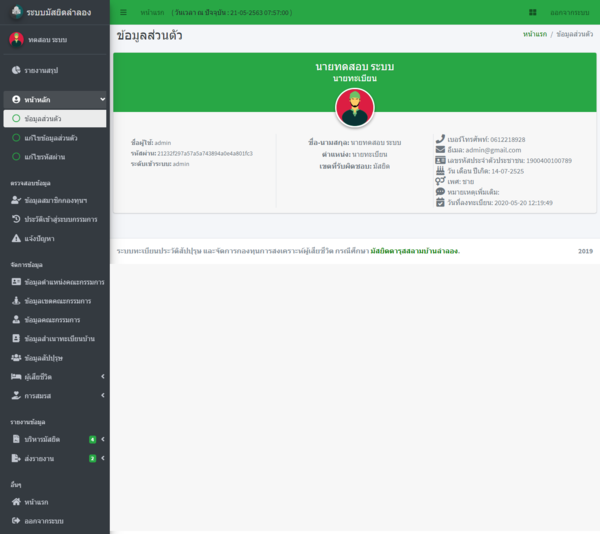Viewport: 600px width, 534px height.
Task: Open the รายงานสรุป menu item
Action: coord(55,70)
